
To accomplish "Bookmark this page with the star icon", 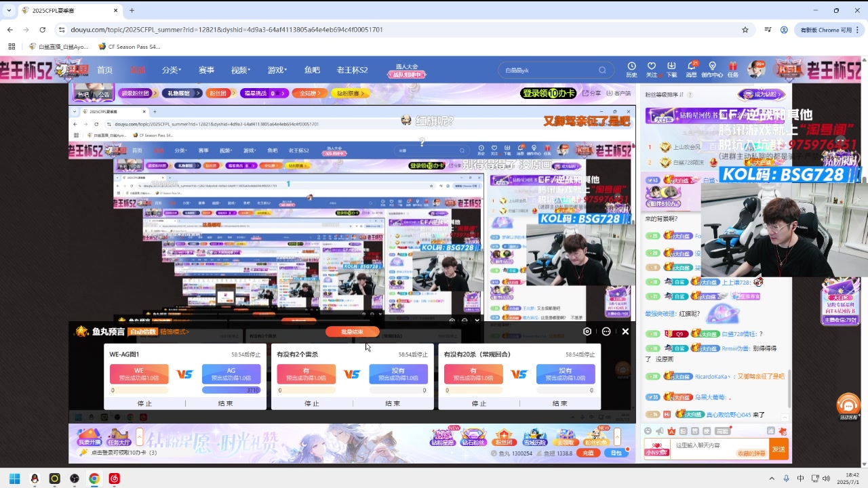I will pos(745,30).
